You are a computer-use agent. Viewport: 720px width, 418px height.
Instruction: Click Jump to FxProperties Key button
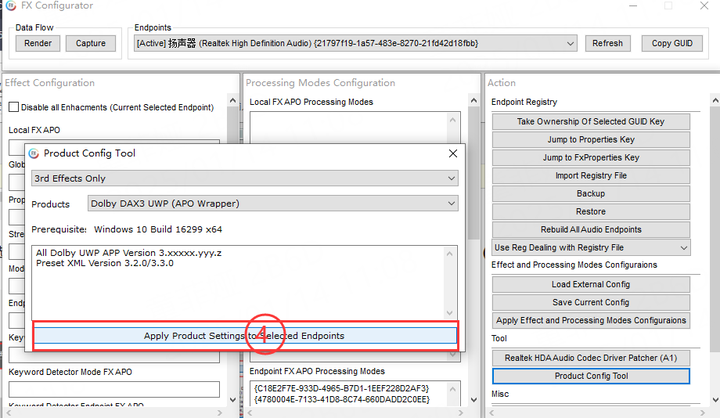click(590, 157)
